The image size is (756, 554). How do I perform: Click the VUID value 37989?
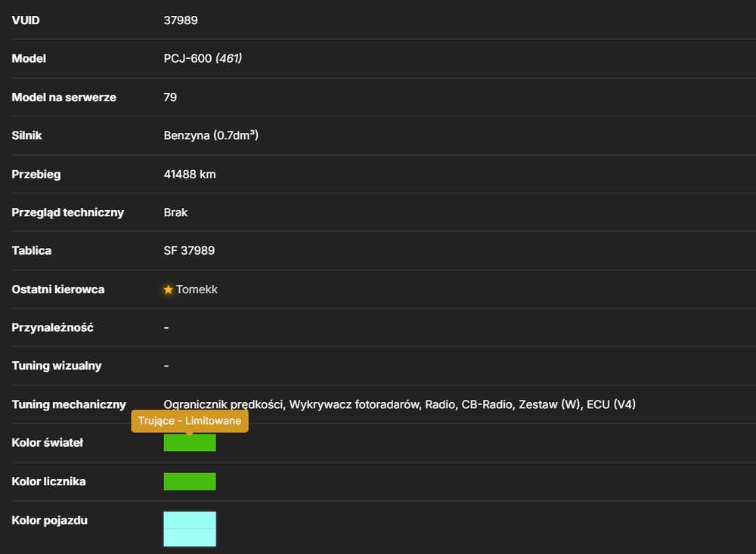pyautogui.click(x=181, y=20)
